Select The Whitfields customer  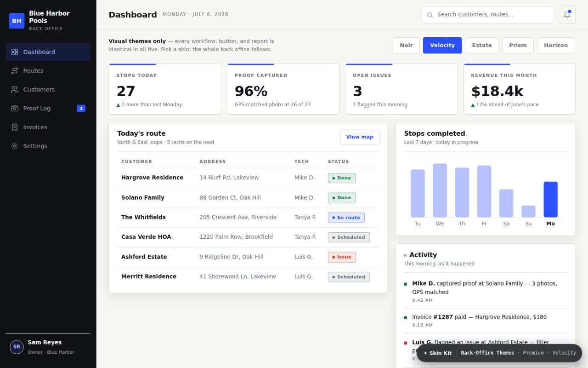click(143, 217)
